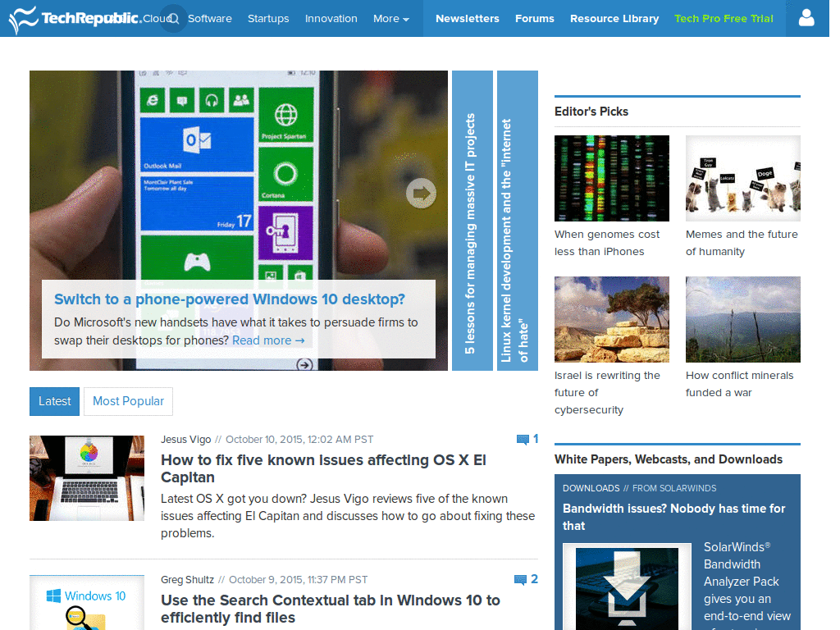This screenshot has width=840, height=630.
Task: Click author name Jesus Vigo
Action: tap(186, 440)
